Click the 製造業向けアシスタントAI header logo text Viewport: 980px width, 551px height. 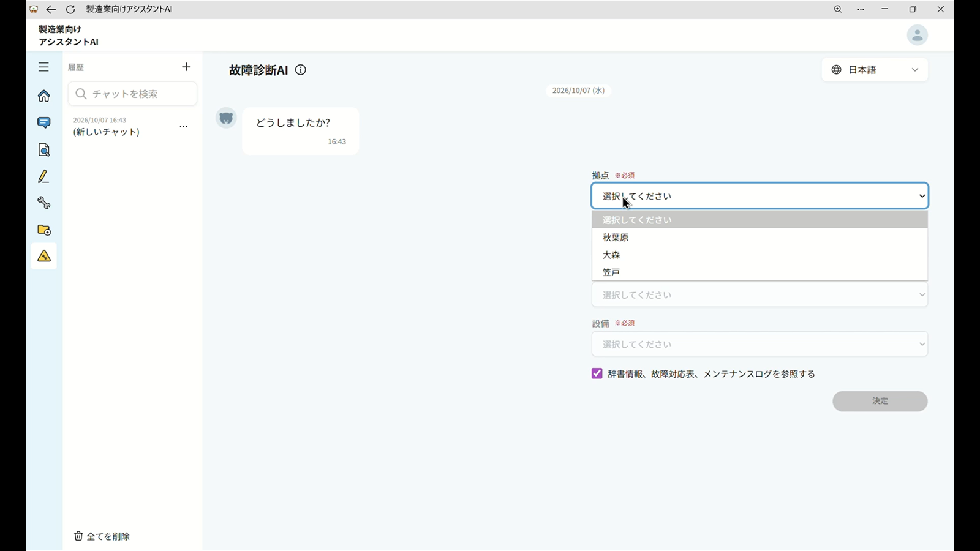[x=68, y=36]
